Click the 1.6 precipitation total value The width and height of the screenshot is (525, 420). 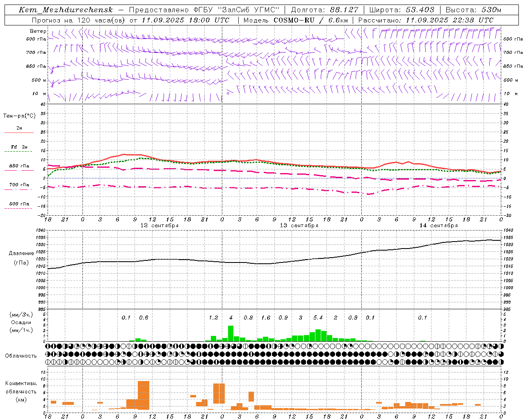click(x=266, y=317)
